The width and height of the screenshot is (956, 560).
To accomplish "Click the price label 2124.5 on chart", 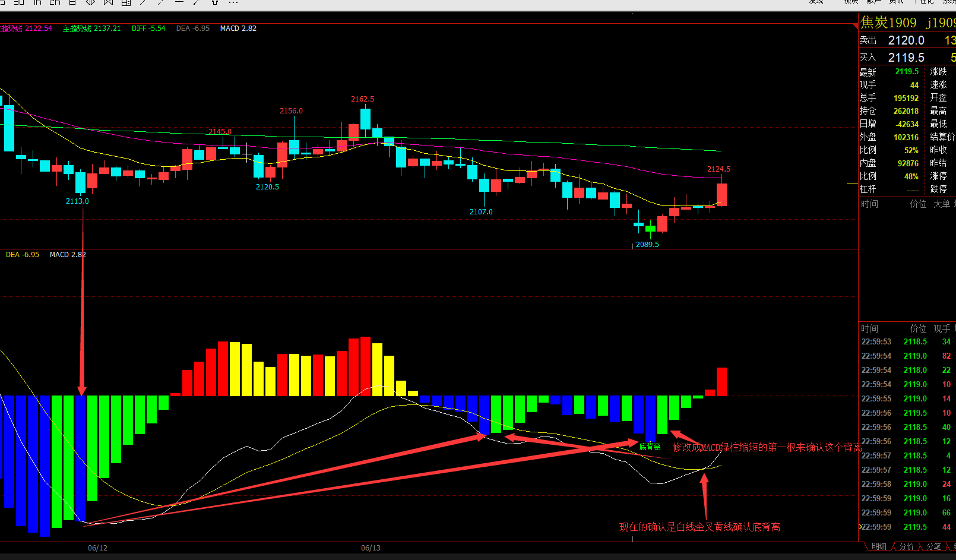I will (718, 169).
